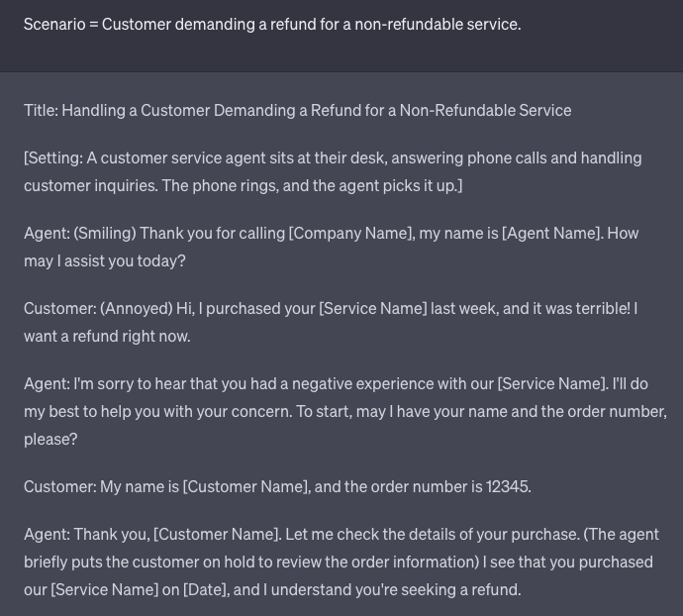
Task: Click the order number 12345
Action: pos(509,486)
